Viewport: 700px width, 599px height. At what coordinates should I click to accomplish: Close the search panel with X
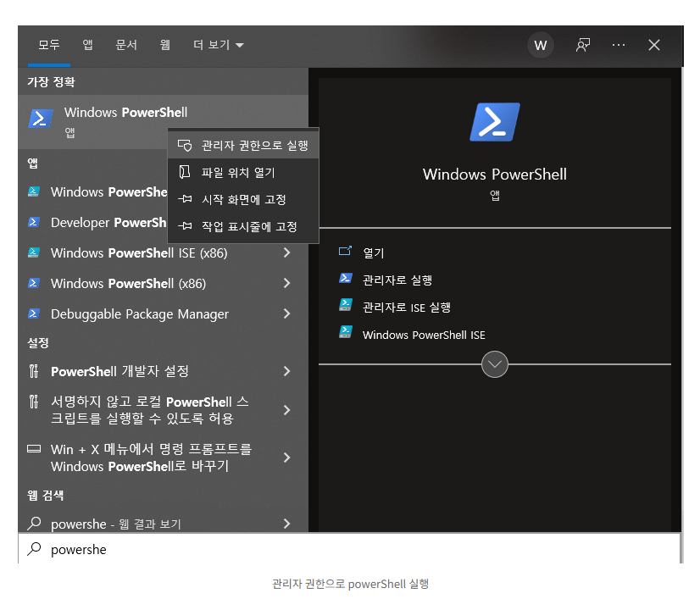pyautogui.click(x=654, y=45)
